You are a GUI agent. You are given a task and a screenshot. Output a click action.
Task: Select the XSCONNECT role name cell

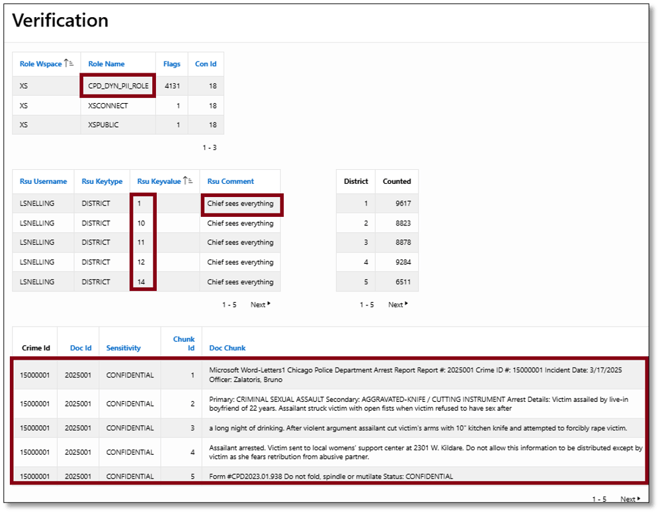pos(108,105)
